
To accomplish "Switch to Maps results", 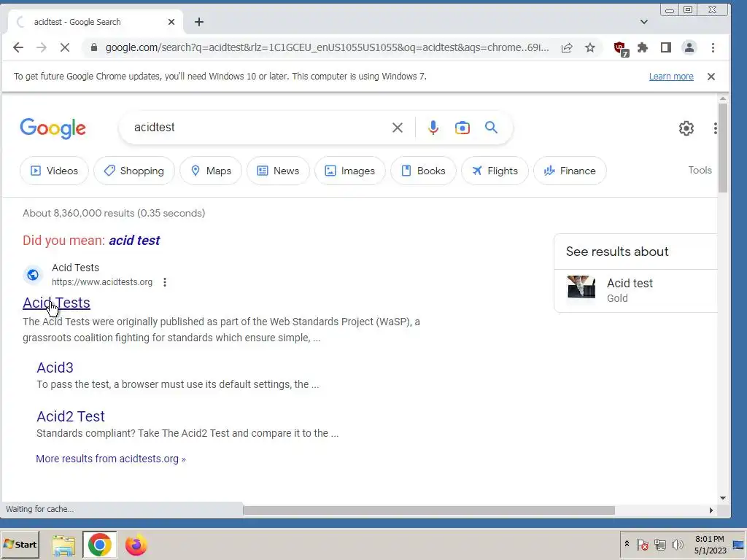I will (x=211, y=171).
